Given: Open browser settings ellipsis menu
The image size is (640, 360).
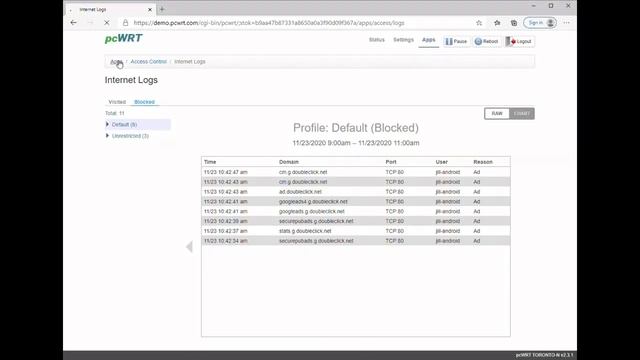Looking at the screenshot, I should [567, 23].
